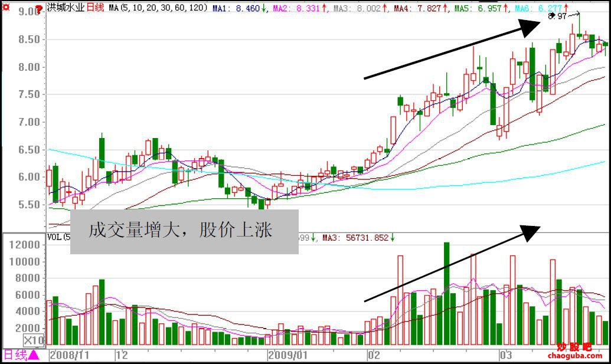
Task: Click the red 日线 label in chart header
Action: [95, 7]
